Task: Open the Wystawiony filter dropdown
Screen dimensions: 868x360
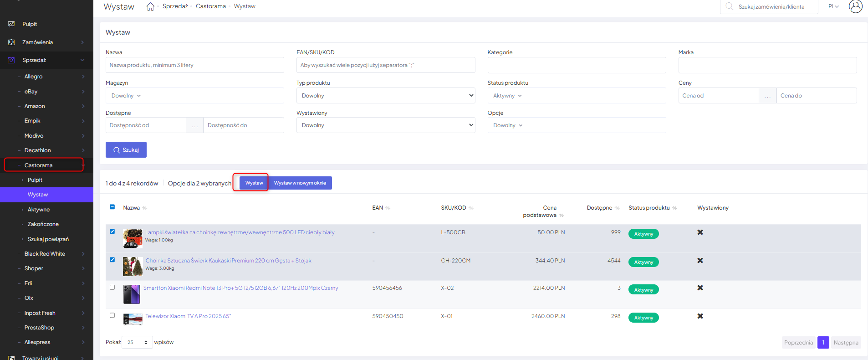Action: click(385, 125)
